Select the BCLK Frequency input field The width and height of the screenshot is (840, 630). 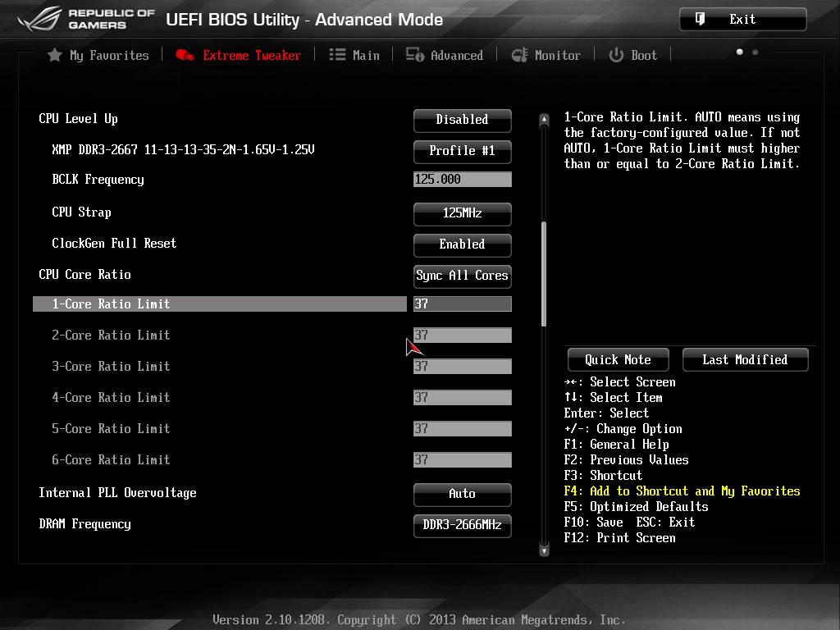point(462,180)
